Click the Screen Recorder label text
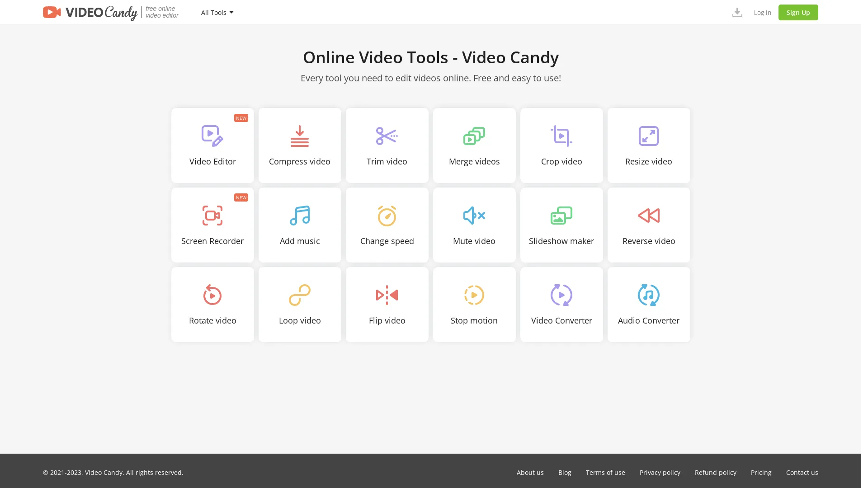Screen dimensions: 868x488 (212, 241)
